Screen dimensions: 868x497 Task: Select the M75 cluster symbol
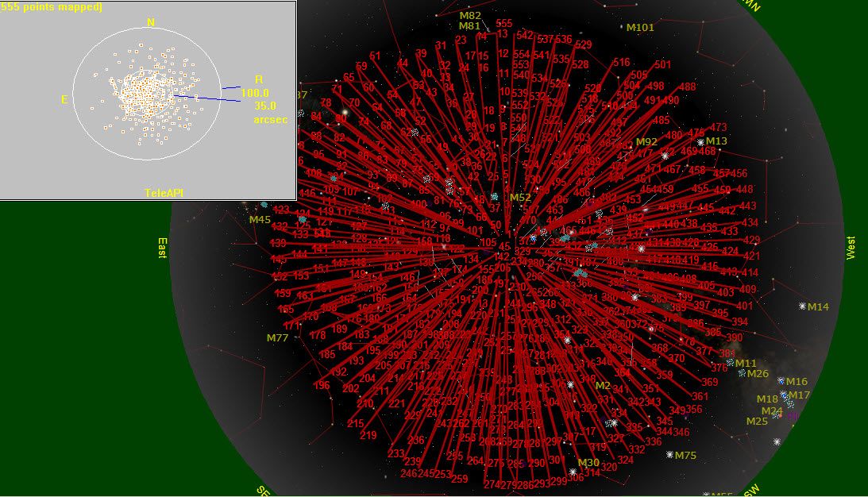pyautogui.click(x=669, y=455)
